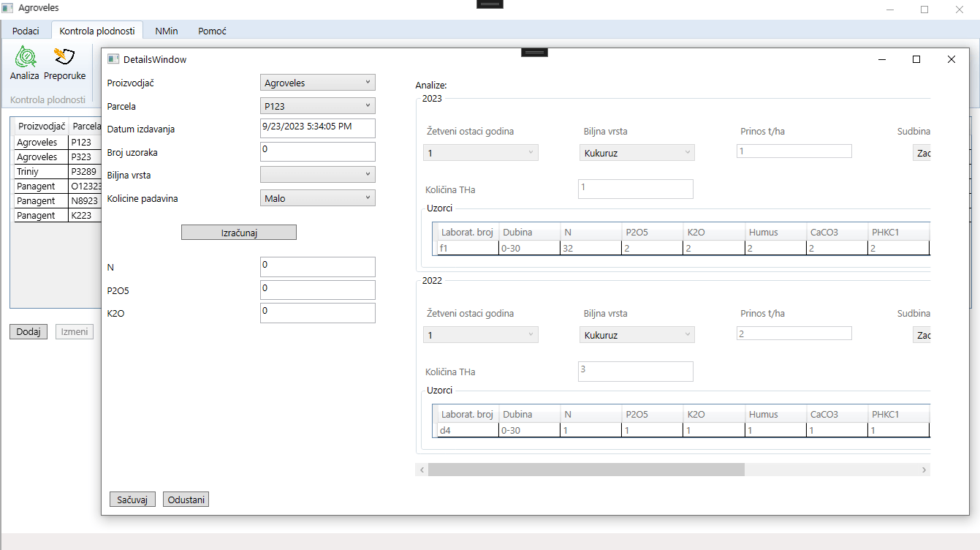Click the 2022 Prinos t/ha field
The image size is (980, 550).
point(794,333)
